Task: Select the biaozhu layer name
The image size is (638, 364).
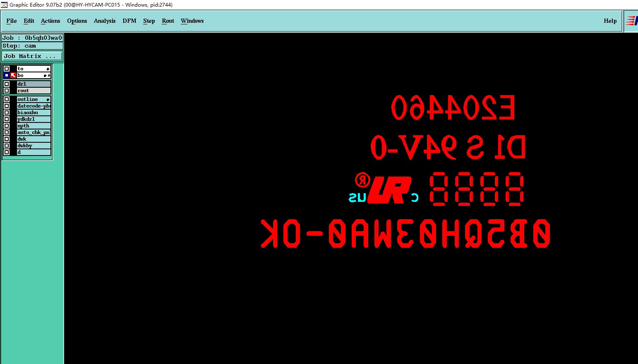Action: click(x=34, y=113)
